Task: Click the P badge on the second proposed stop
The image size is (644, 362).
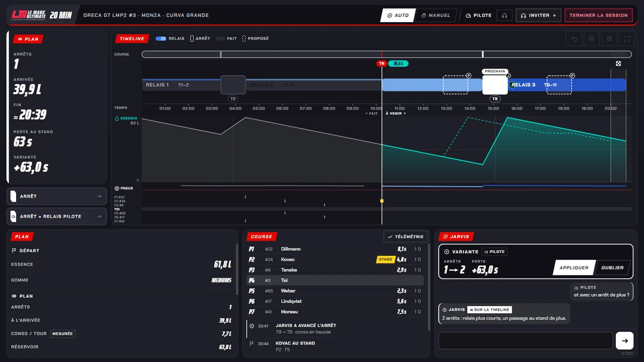Action: click(x=572, y=75)
